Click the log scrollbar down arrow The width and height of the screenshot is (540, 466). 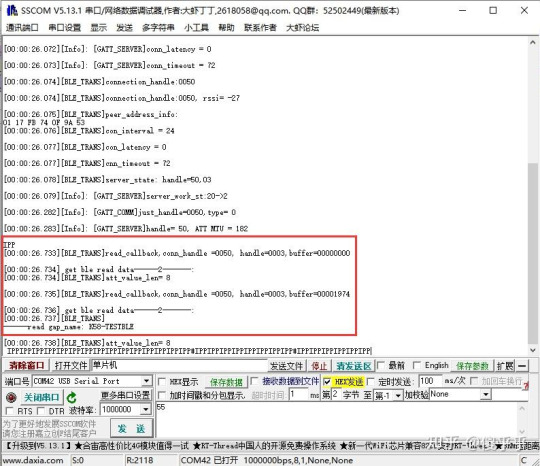point(532,350)
